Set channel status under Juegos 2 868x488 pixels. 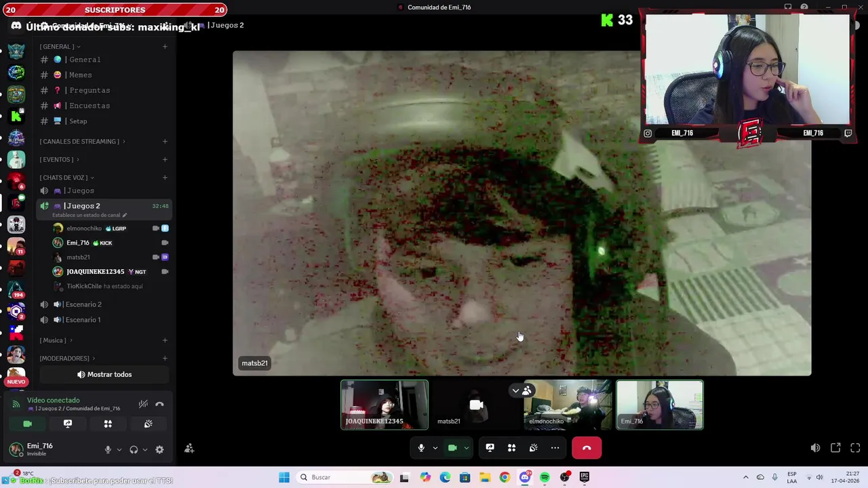tap(89, 216)
